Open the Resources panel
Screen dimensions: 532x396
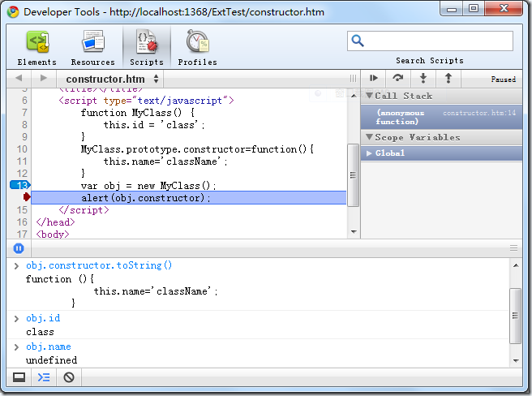click(92, 48)
